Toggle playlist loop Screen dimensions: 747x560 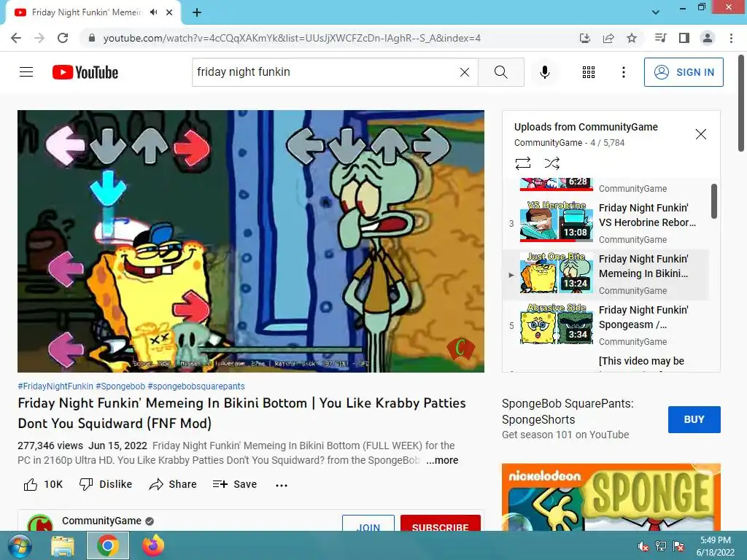point(522,163)
